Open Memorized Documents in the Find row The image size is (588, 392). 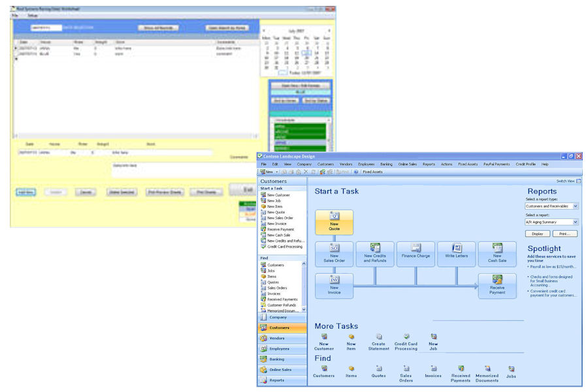click(487, 373)
